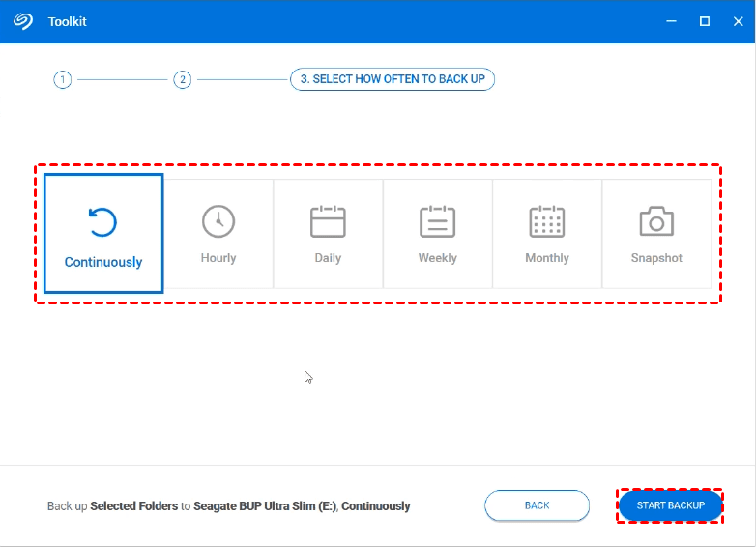Click the 'Daily' text label
The image size is (756, 547).
[328, 258]
